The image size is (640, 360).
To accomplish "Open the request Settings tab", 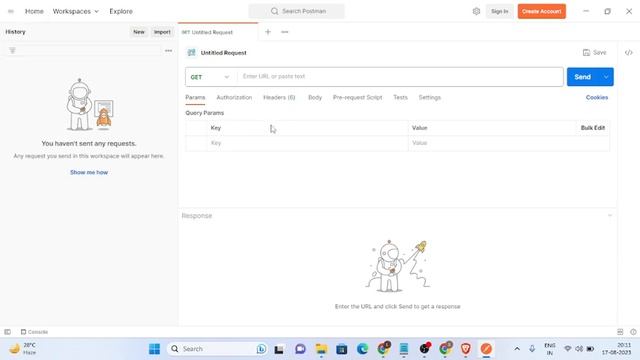I will (x=430, y=98).
